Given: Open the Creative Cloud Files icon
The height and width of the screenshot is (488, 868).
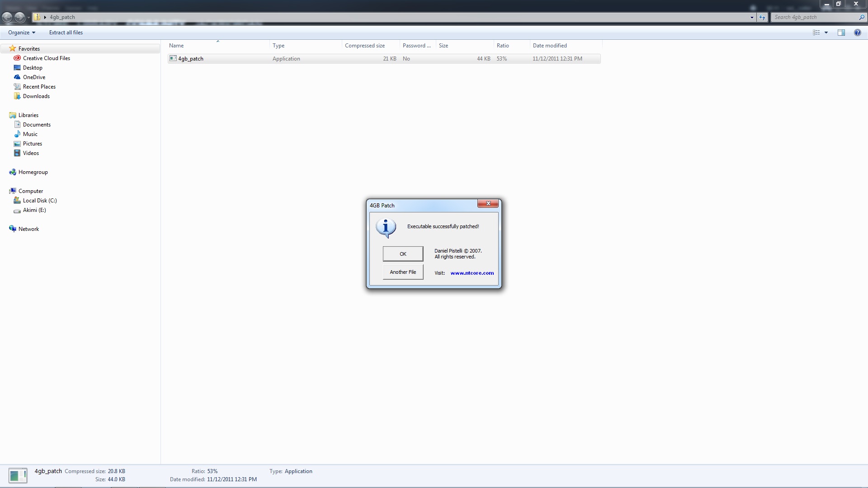Looking at the screenshot, I should pyautogui.click(x=17, y=58).
